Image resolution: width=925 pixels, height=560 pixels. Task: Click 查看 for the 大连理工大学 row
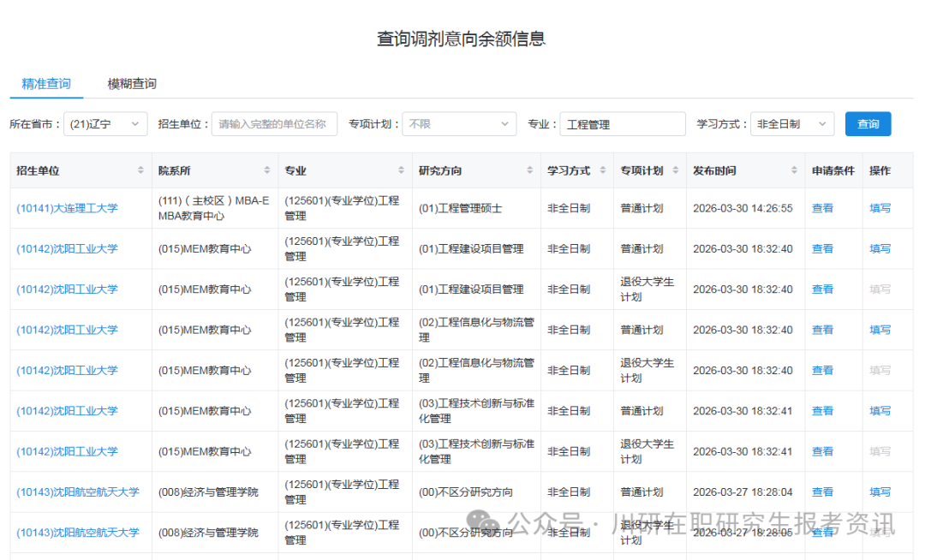pyautogui.click(x=822, y=208)
